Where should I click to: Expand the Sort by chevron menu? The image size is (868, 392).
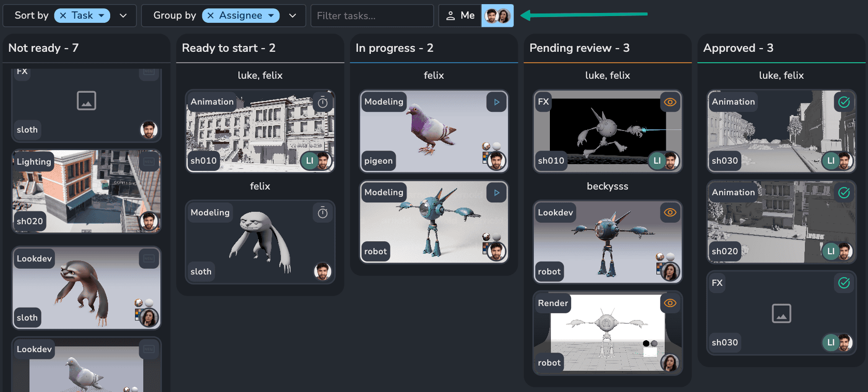click(123, 16)
